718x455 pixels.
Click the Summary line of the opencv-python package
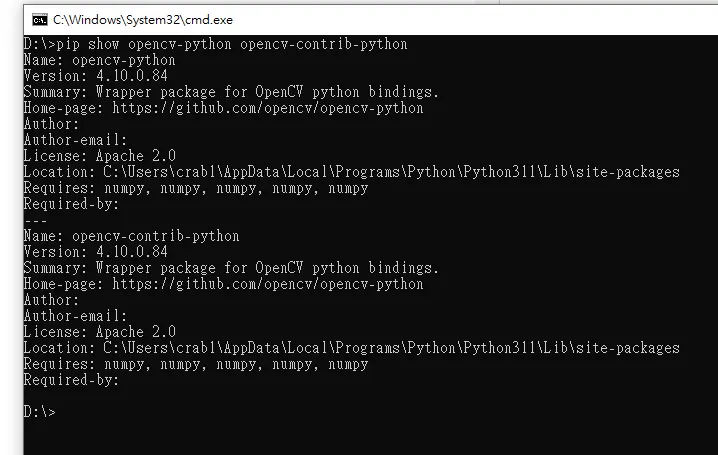click(231, 92)
